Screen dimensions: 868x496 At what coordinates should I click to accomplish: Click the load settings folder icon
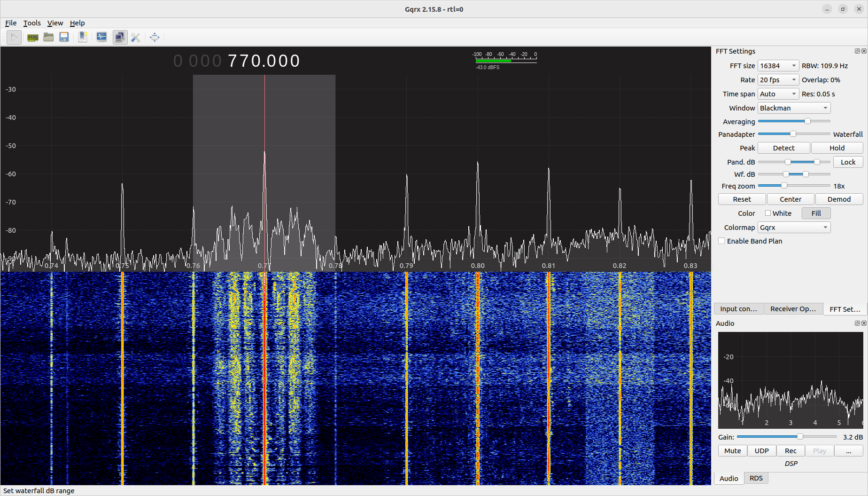click(x=48, y=37)
